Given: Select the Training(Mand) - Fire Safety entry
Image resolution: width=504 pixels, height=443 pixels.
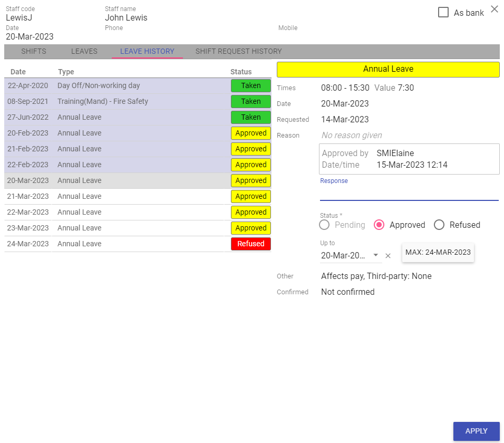Looking at the screenshot, I should point(103,102).
